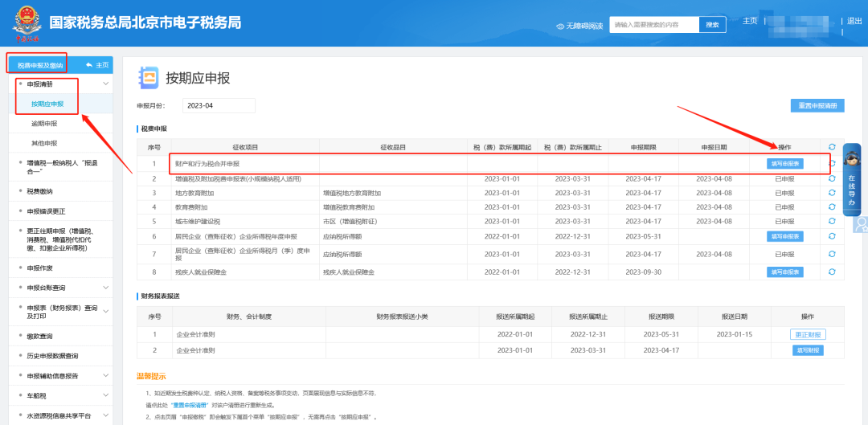Viewport: 868px width, 425px height.
Task: Open 税费缴纳 from the sidebar menu
Action: pyautogui.click(x=39, y=191)
